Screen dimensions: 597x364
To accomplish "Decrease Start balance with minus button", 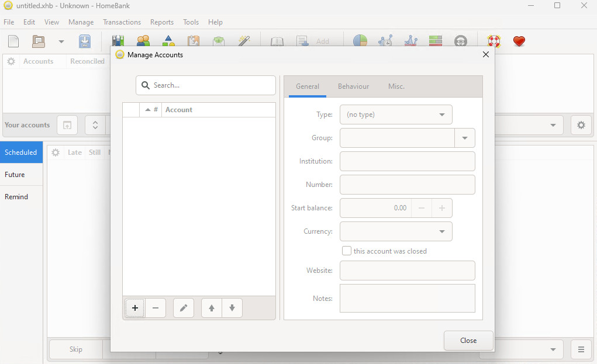I will point(422,207).
